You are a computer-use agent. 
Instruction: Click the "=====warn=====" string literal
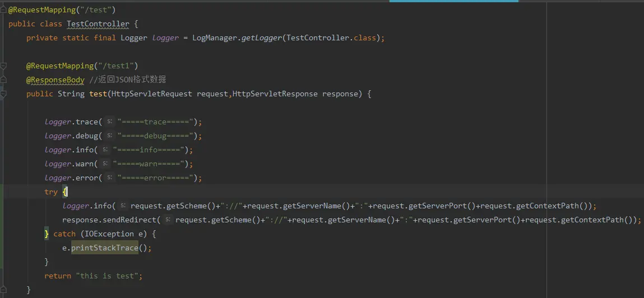pyautogui.click(x=149, y=164)
